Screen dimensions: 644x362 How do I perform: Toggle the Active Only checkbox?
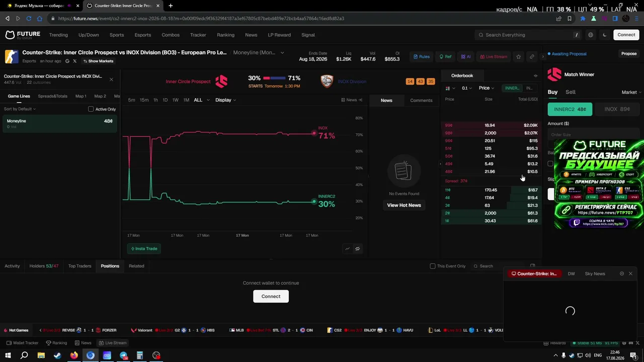pos(91,109)
